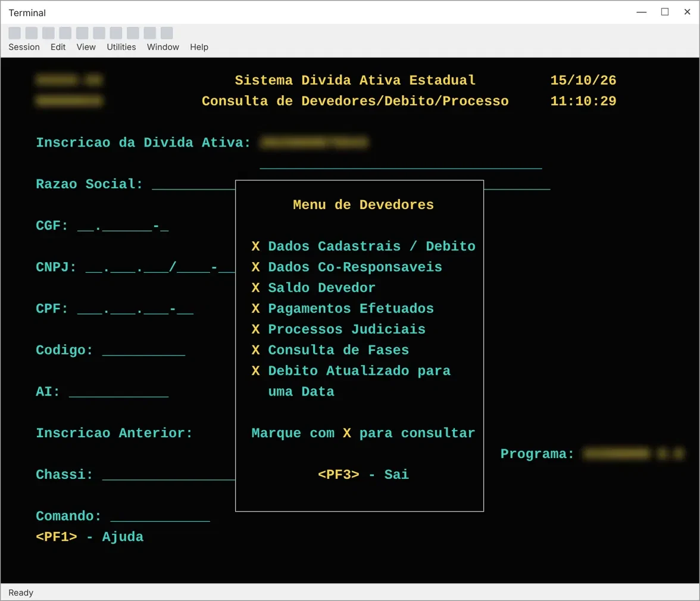Maximize the Terminal window

coord(665,12)
